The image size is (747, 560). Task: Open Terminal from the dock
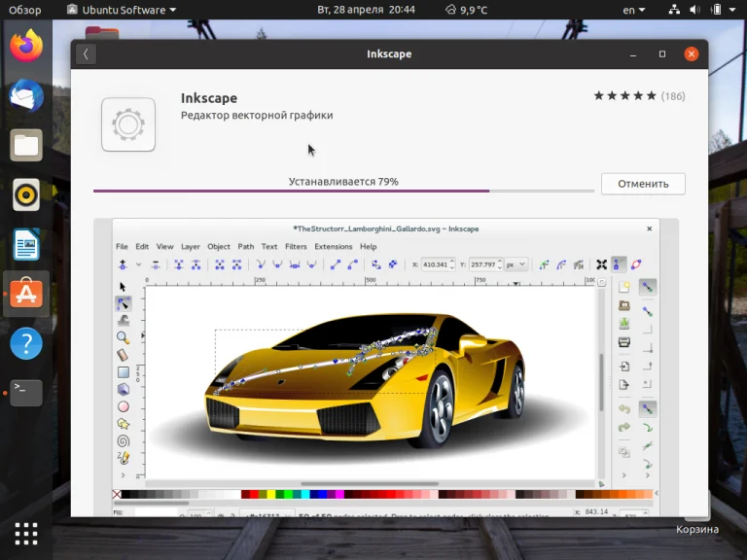26,393
